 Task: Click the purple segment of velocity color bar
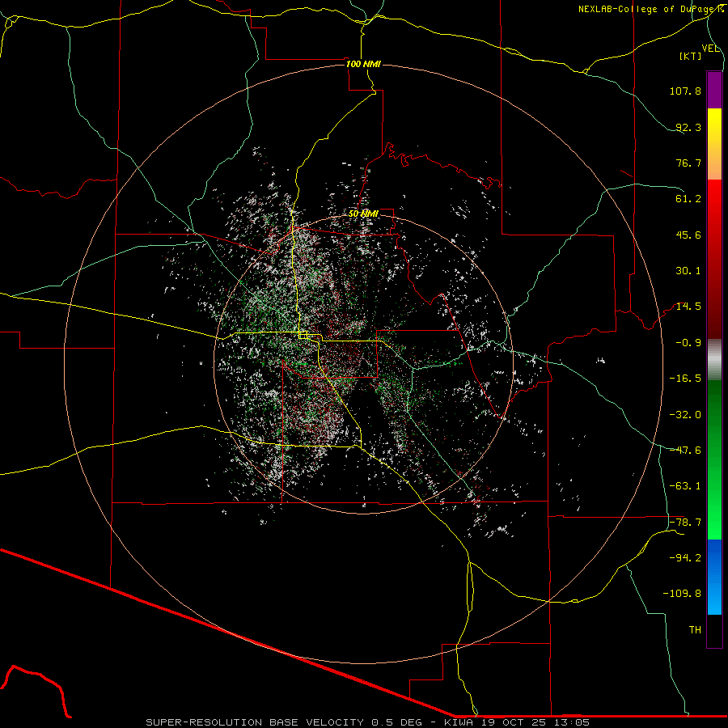click(714, 90)
